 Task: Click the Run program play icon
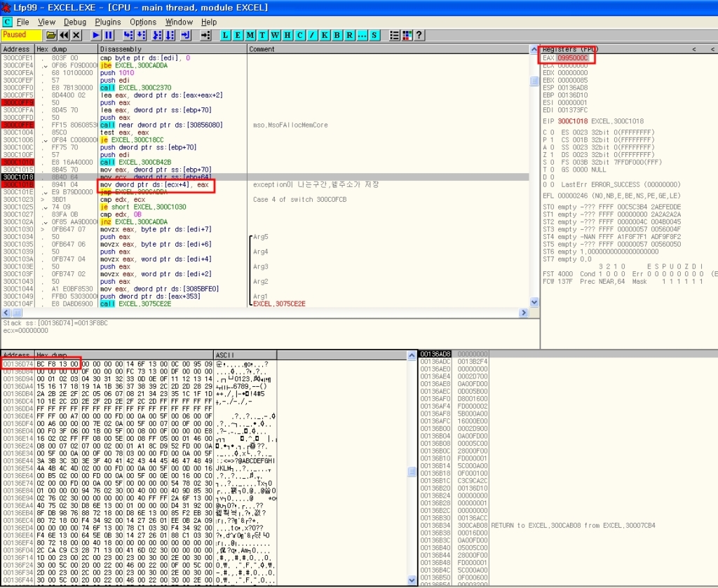tap(95, 35)
